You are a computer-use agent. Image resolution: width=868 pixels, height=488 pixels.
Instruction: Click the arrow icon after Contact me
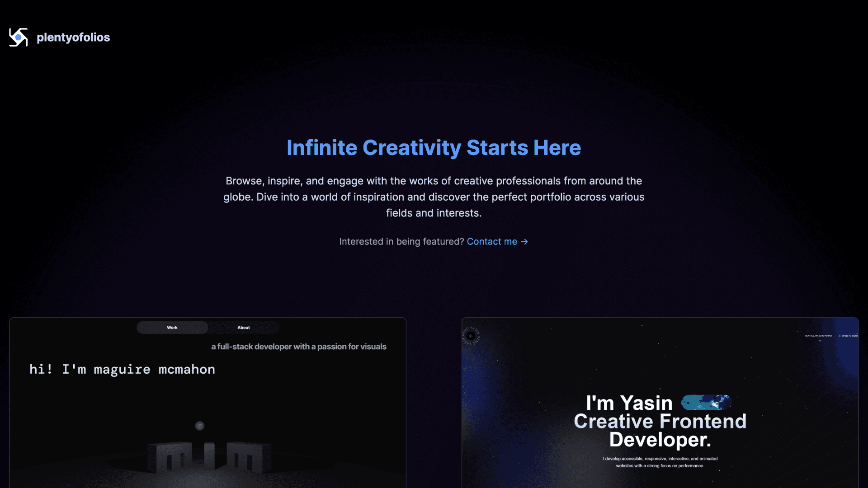pyautogui.click(x=524, y=242)
